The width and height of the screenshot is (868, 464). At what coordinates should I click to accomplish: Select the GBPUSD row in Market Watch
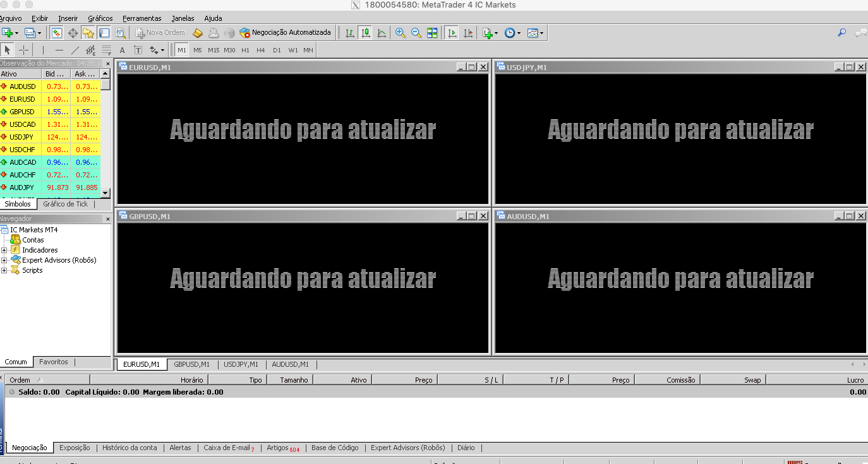pyautogui.click(x=51, y=112)
